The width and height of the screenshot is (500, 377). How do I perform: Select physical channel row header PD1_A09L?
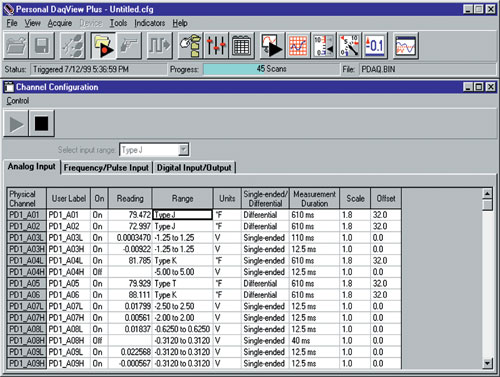pyautogui.click(x=26, y=352)
